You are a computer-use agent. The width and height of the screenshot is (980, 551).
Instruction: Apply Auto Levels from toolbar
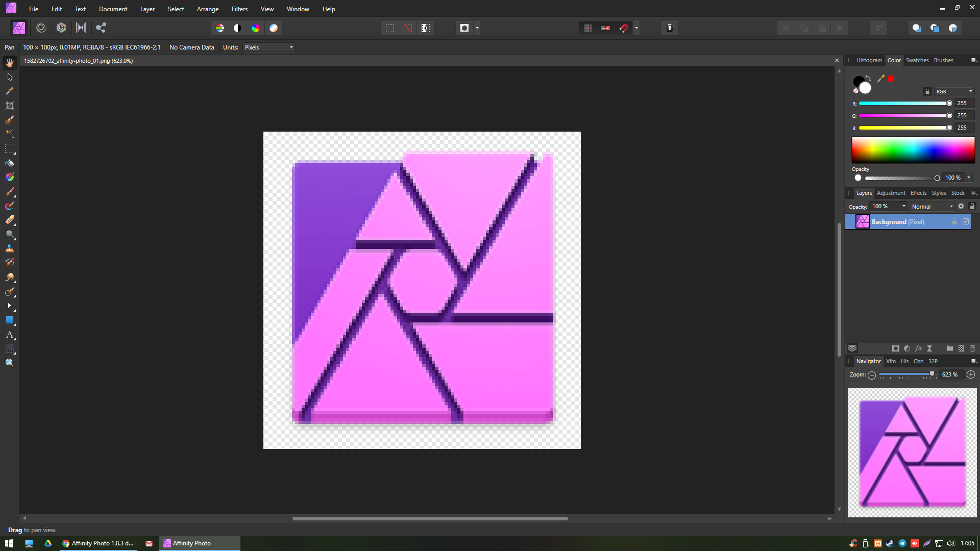tap(220, 28)
